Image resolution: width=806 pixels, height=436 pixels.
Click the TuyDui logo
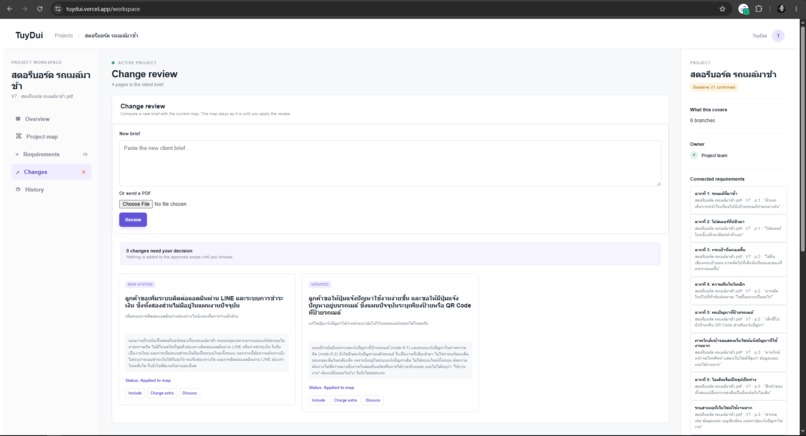tap(29, 35)
